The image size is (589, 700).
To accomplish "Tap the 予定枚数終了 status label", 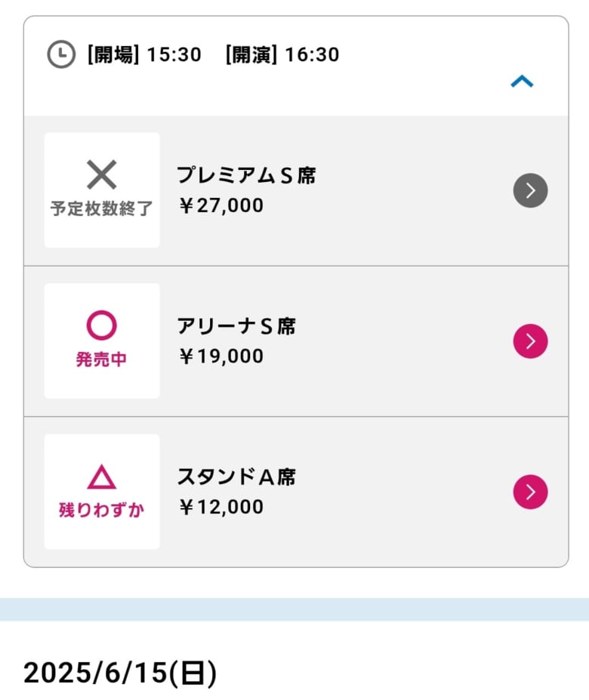I will [x=101, y=209].
